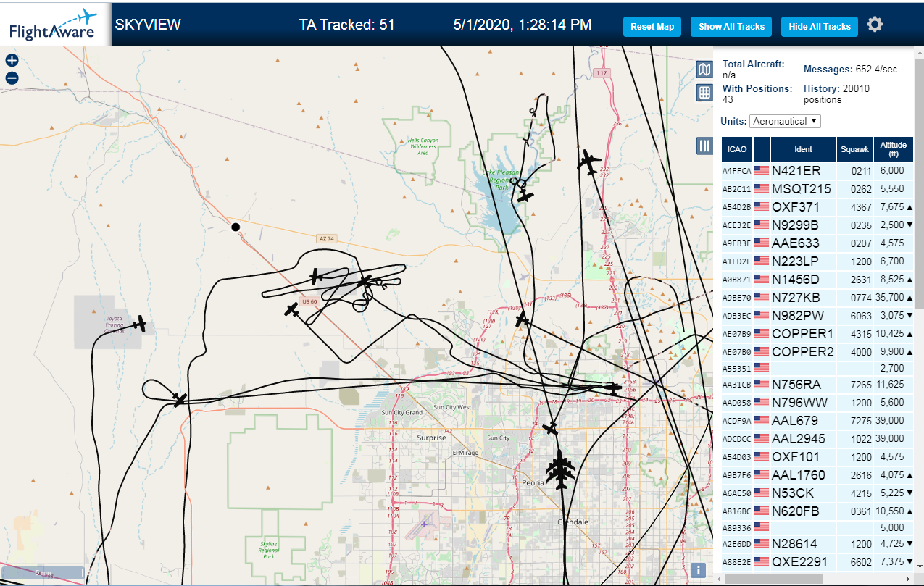Click the US flag in N421ER row

click(x=762, y=170)
